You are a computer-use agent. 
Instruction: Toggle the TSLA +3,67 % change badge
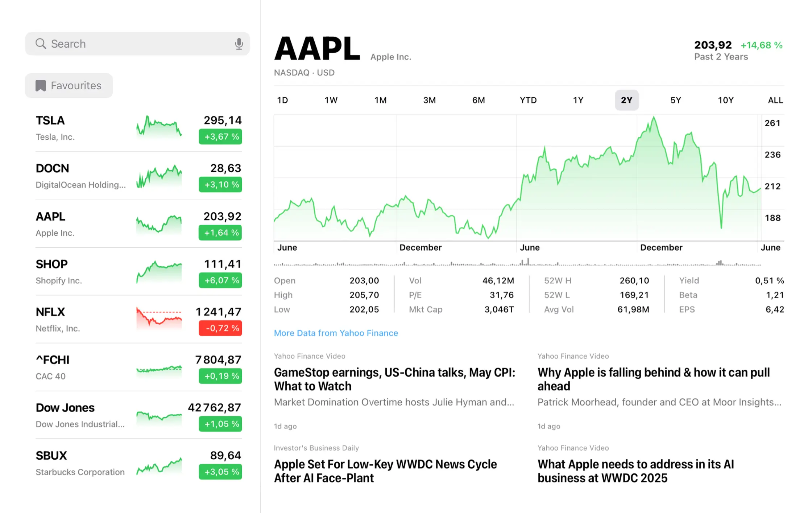point(220,137)
